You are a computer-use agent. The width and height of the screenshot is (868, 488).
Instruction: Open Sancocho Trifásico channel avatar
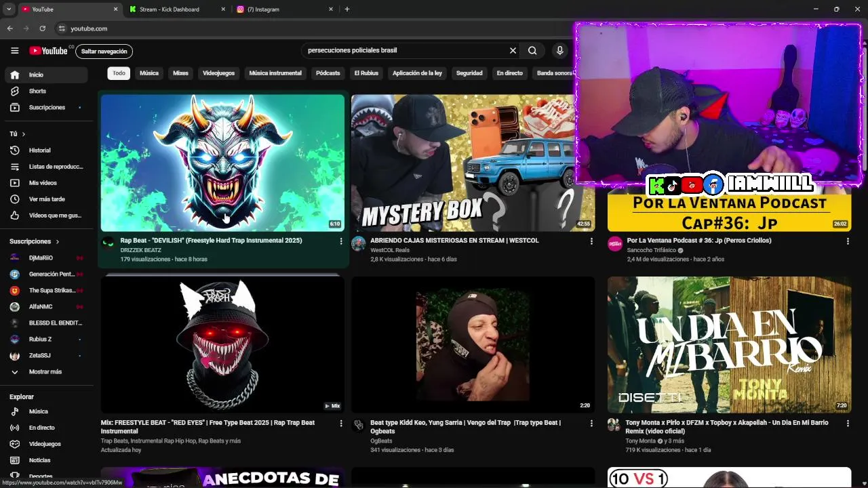(614, 243)
